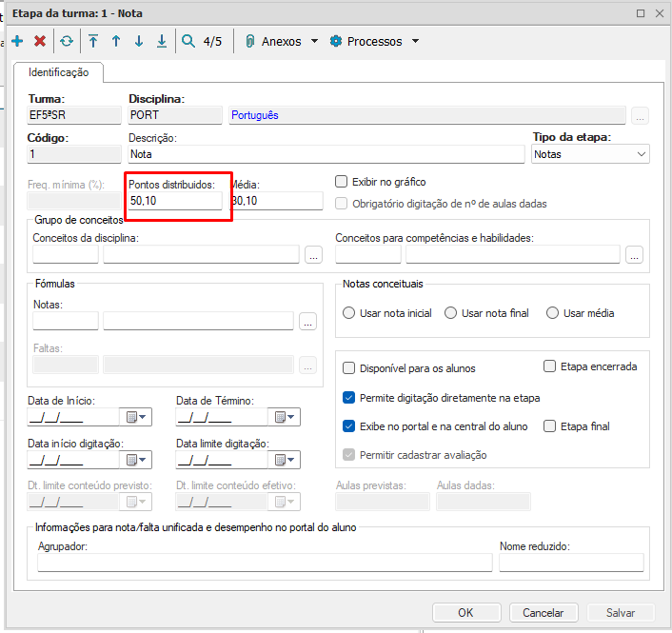Go to previous record up arrow
This screenshot has width=672, height=633.
116,41
